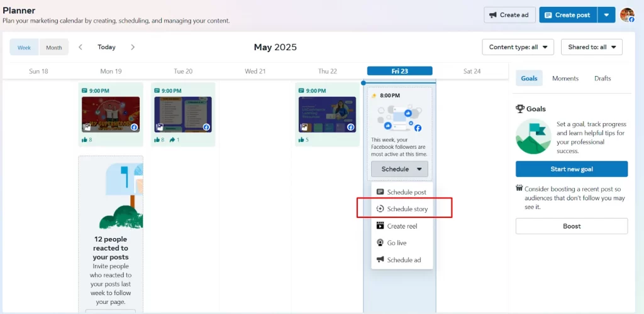Open the Goals tab
This screenshot has width=644, height=314.
[x=529, y=78]
